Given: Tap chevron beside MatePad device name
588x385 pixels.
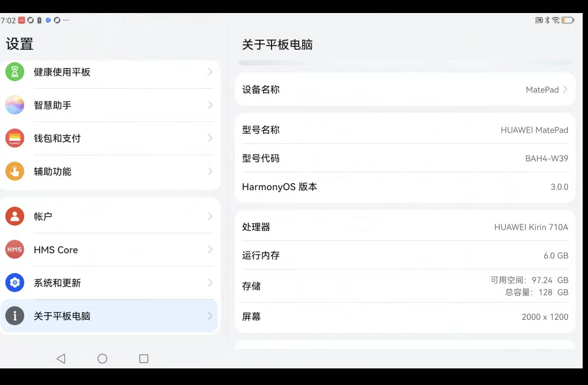Looking at the screenshot, I should pos(565,89).
